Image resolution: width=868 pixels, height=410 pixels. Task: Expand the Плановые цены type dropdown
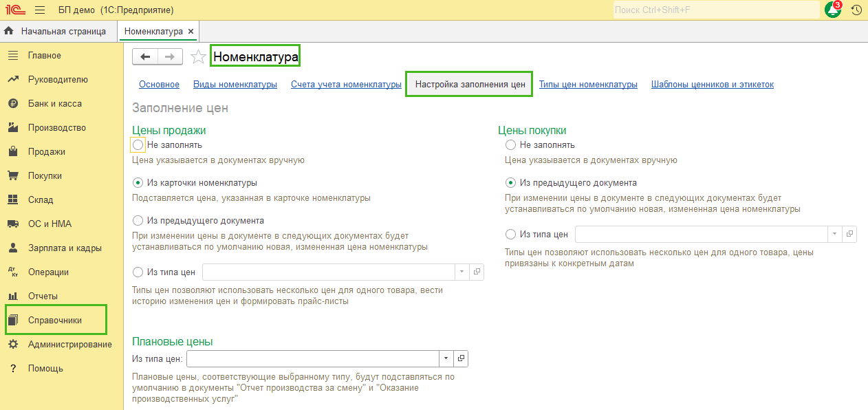point(446,358)
